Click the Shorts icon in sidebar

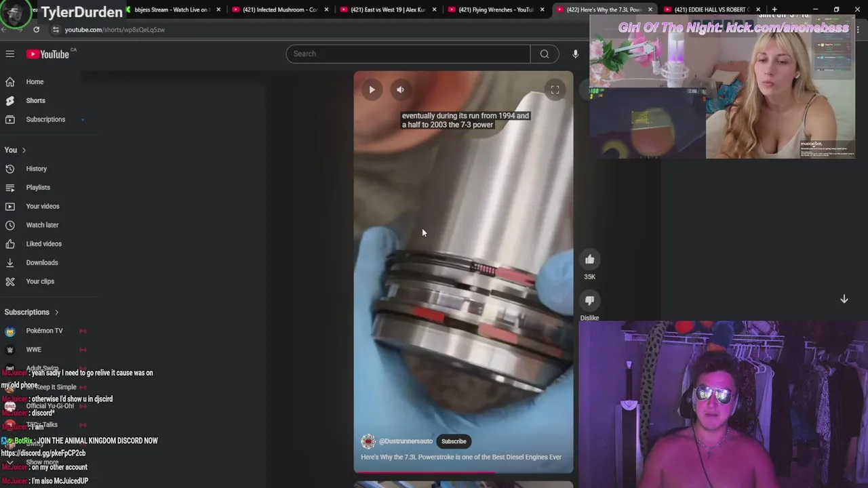[10, 100]
